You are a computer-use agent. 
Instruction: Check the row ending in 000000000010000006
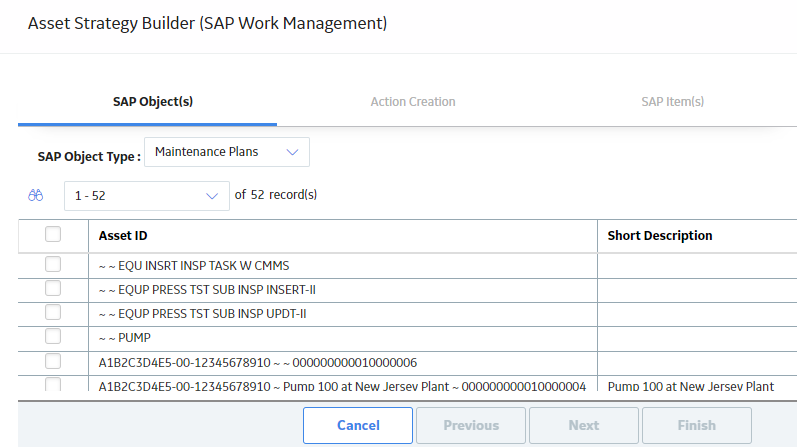pyautogui.click(x=53, y=361)
